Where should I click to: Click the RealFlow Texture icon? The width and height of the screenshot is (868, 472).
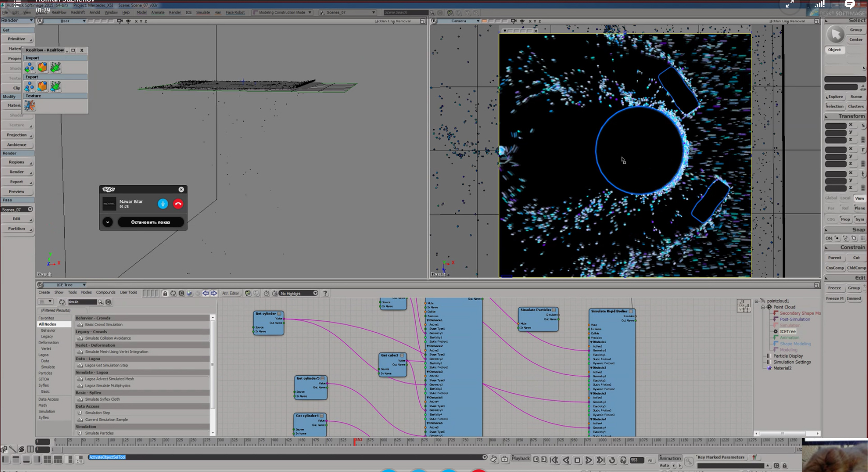pos(30,106)
